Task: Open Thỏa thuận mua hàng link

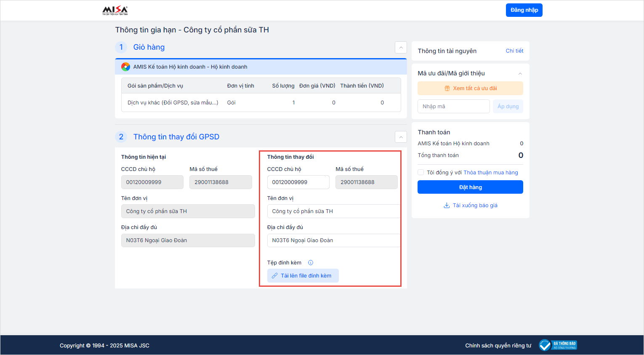Action: click(491, 173)
